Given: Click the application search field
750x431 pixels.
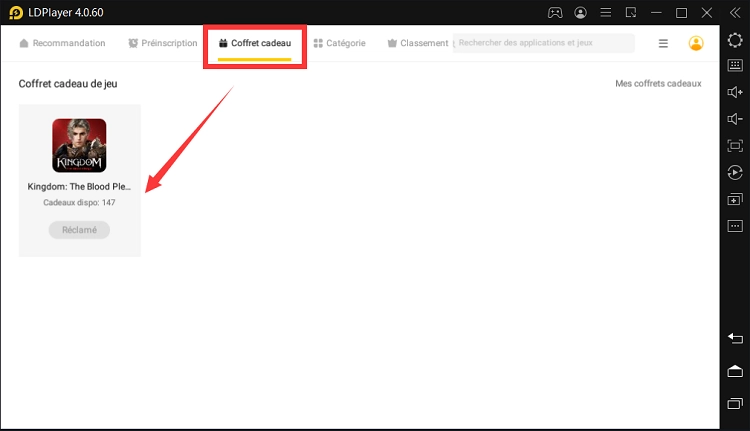Looking at the screenshot, I should click(x=544, y=43).
